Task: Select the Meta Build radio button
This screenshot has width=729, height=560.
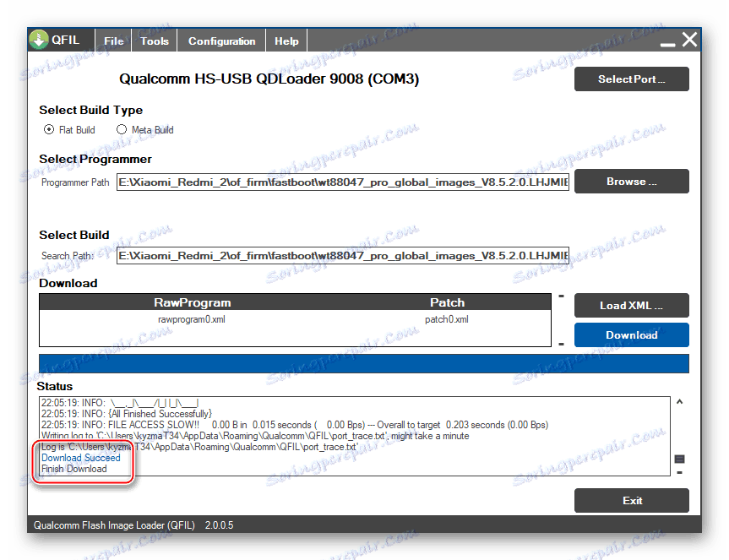Action: point(122,130)
